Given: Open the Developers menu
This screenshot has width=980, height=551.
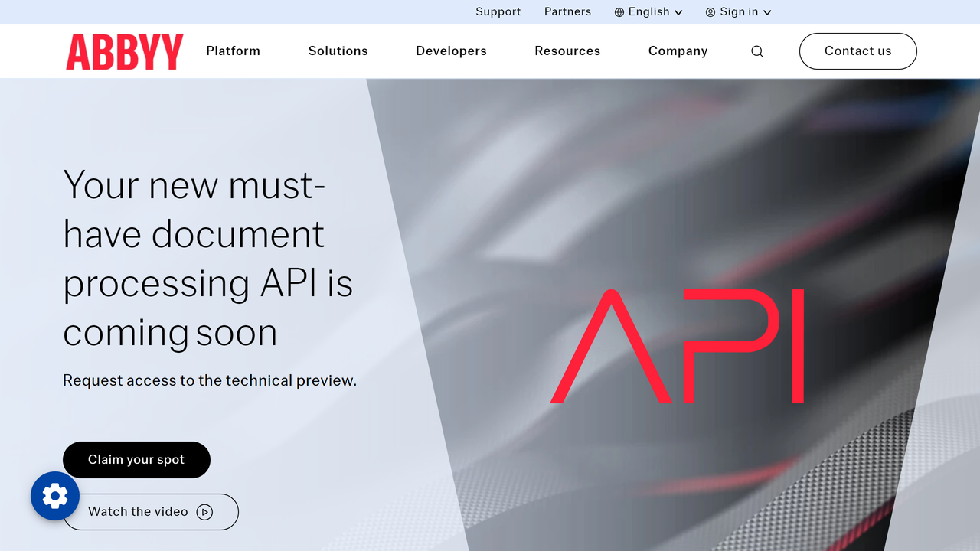Looking at the screenshot, I should coord(451,51).
